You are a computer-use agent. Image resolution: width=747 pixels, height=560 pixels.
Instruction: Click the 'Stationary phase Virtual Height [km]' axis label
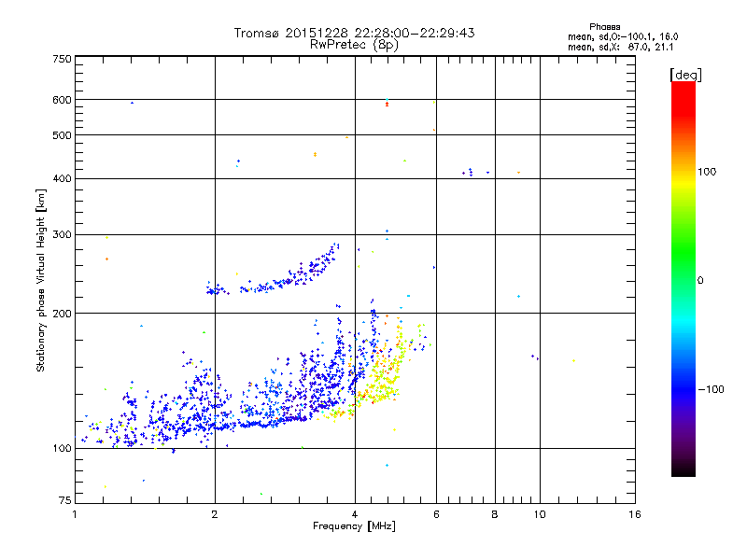pos(41,280)
